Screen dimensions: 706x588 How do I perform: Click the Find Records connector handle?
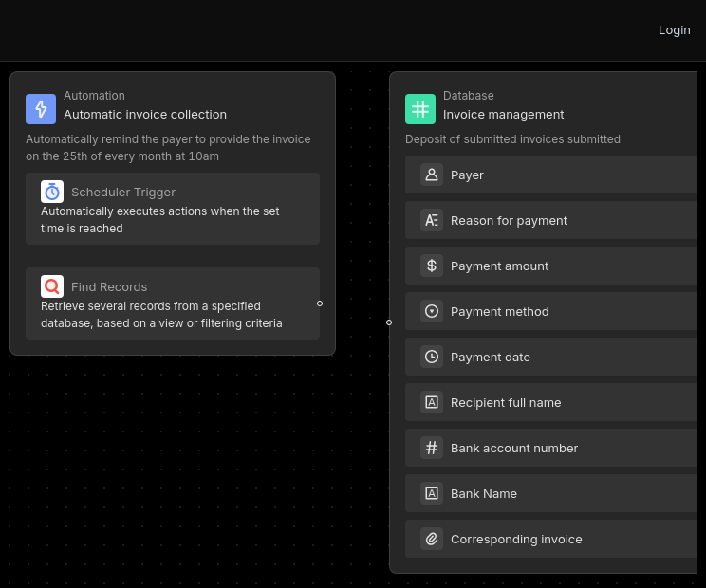coord(320,303)
